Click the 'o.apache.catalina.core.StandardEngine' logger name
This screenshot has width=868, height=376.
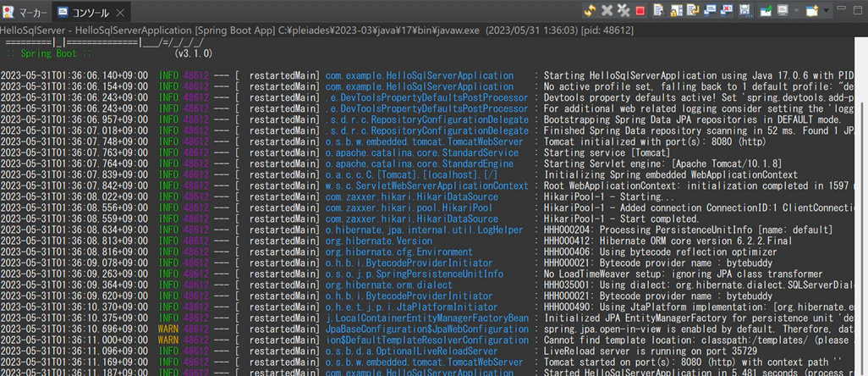point(419,163)
